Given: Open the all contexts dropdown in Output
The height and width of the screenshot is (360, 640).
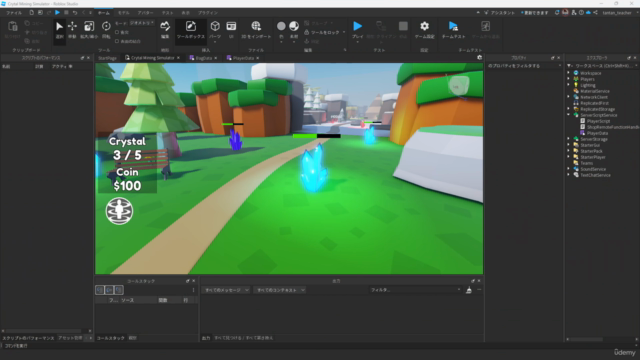Looking at the screenshot, I should click(280, 290).
